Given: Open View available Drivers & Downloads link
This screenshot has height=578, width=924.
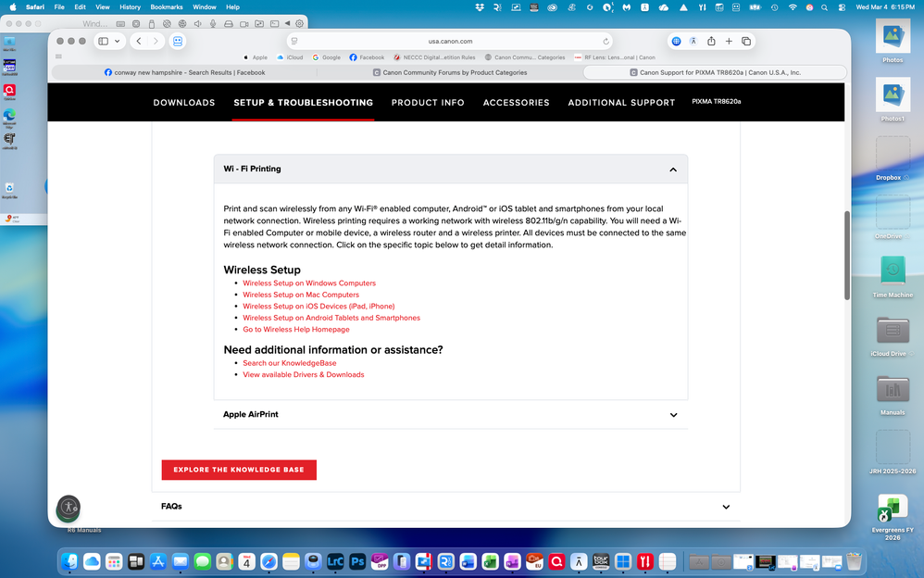Looking at the screenshot, I should pos(304,374).
